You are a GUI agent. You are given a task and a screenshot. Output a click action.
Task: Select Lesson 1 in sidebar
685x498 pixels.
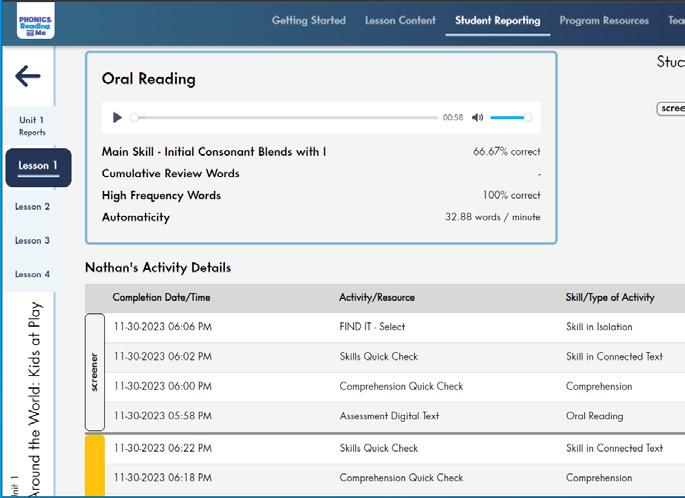38,166
